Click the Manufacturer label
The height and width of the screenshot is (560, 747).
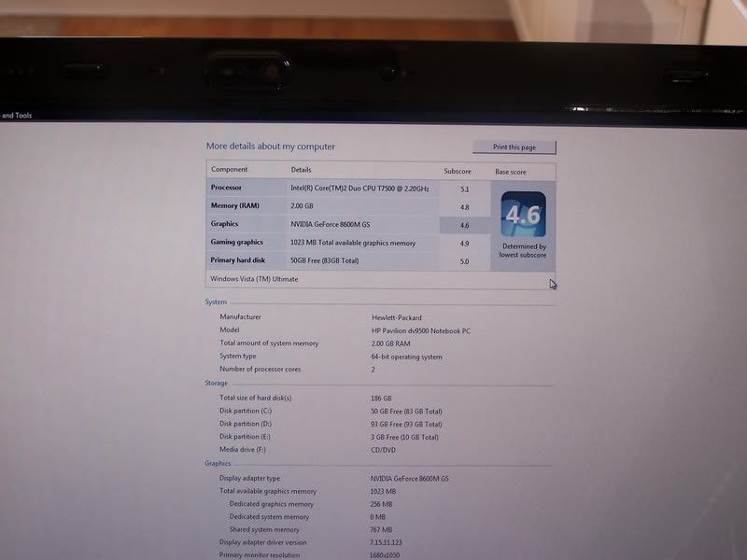coord(241,316)
